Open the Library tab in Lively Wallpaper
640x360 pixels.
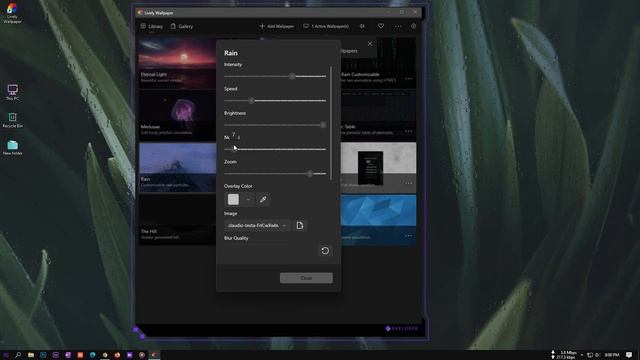click(152, 26)
